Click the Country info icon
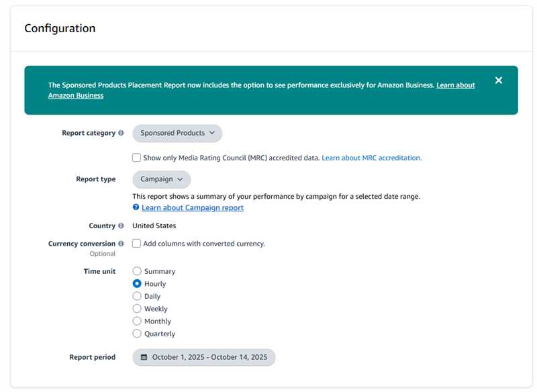This screenshot has width=537, height=392. point(121,226)
